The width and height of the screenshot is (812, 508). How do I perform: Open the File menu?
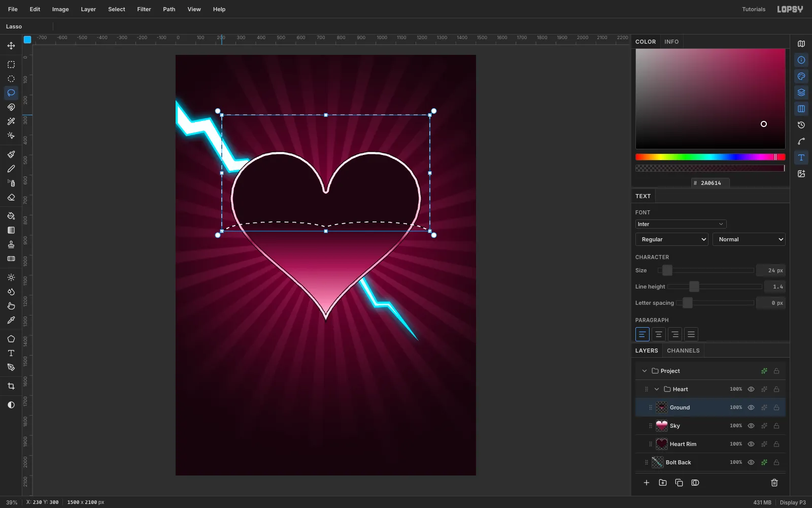(13, 9)
